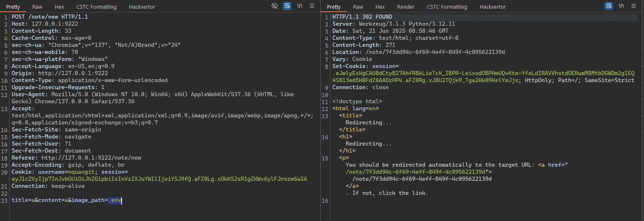The height and width of the screenshot is (221, 644).
Task: Click the Accept-Language header line
Action: point(63,66)
